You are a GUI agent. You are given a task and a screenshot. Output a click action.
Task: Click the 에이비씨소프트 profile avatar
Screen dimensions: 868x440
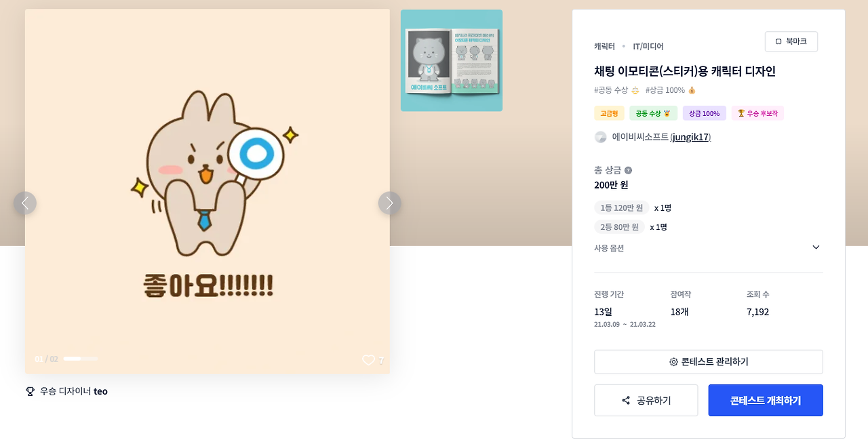click(600, 137)
